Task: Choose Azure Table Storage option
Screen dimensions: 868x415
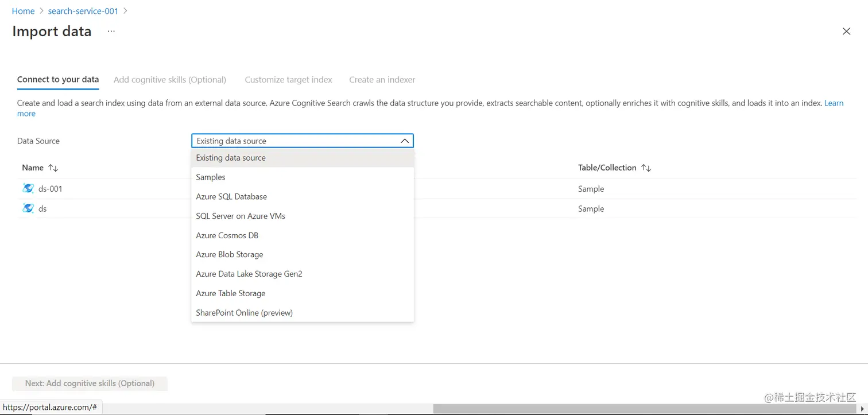Action: 303,293
